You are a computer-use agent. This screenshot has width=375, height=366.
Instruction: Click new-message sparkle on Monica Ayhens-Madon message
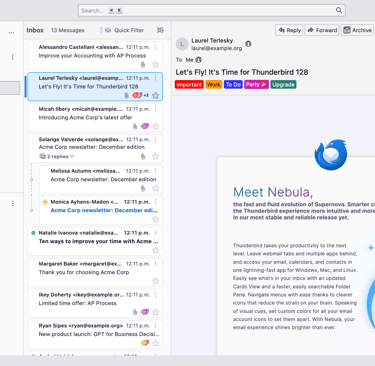coord(45,202)
